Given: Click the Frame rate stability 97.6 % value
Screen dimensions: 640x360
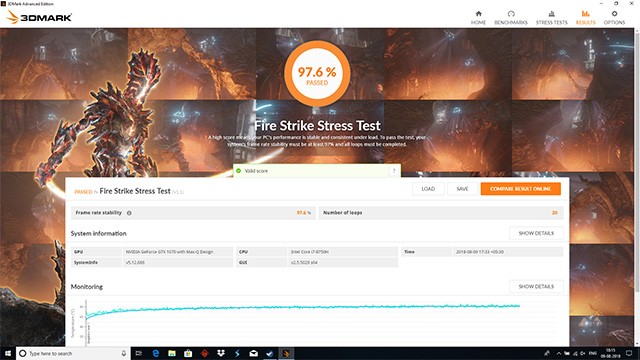Looking at the screenshot, I should tap(303, 213).
